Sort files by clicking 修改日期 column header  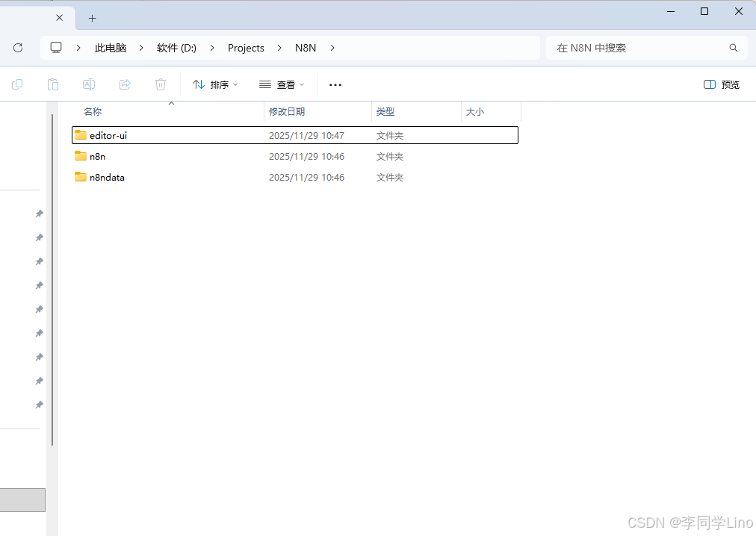pos(287,111)
